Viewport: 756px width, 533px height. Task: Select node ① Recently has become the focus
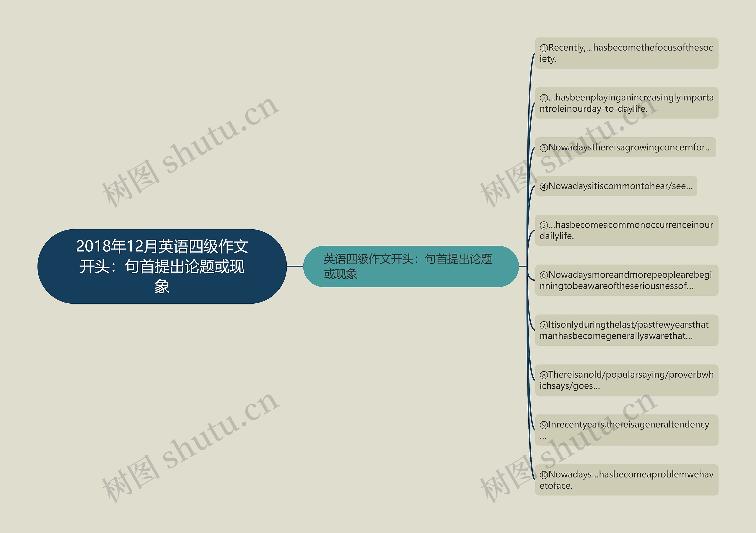pyautogui.click(x=626, y=53)
